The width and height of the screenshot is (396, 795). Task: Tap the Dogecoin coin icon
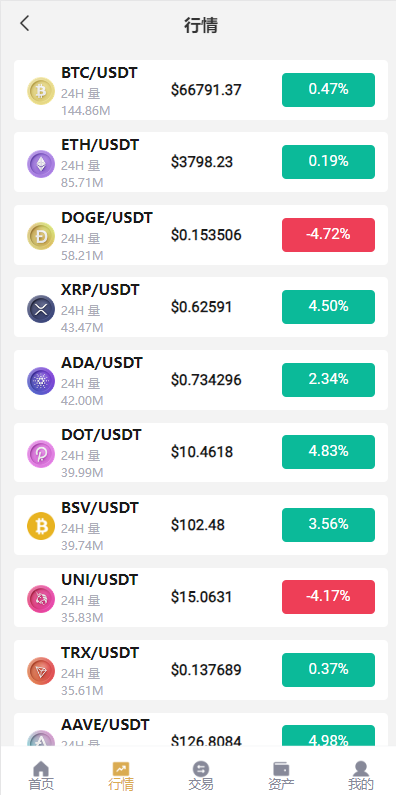click(41, 236)
